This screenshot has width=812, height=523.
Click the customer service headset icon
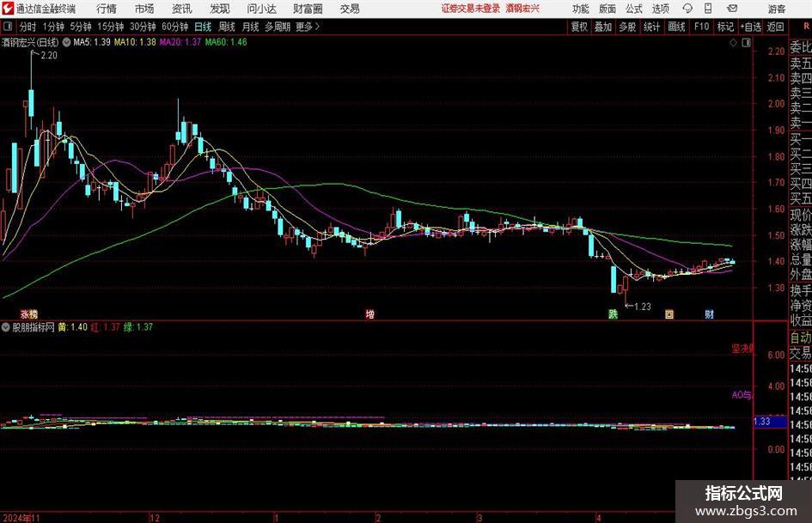[687, 9]
